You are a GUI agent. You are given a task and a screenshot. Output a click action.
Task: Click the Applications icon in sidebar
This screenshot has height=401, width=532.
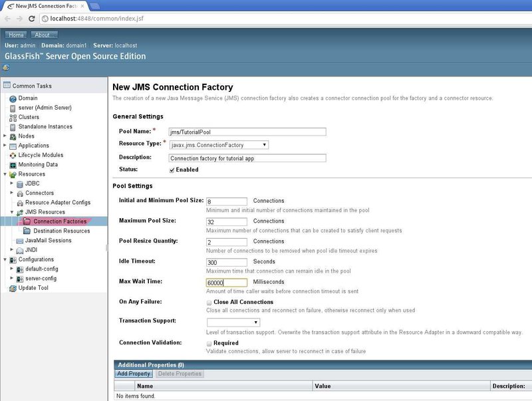(x=13, y=146)
